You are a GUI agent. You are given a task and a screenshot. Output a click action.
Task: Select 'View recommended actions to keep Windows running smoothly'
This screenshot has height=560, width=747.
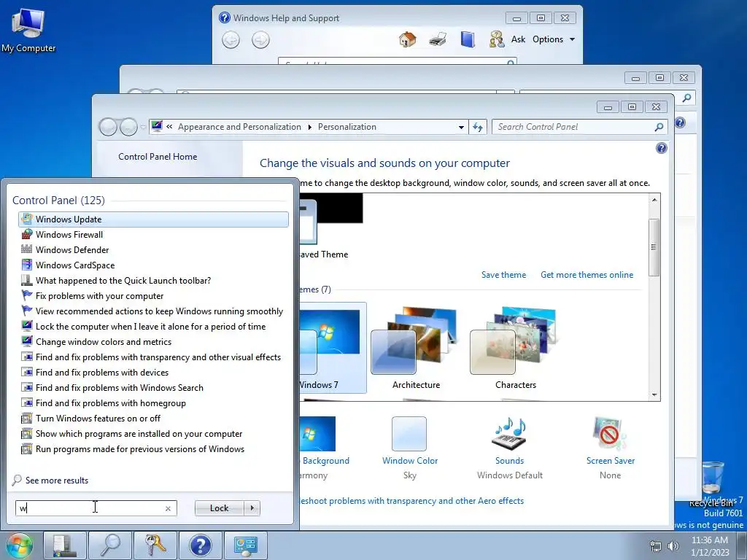click(153, 311)
